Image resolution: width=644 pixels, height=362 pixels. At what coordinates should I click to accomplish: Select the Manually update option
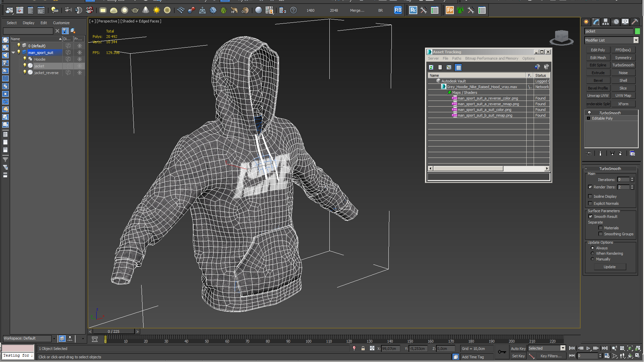coord(592,259)
